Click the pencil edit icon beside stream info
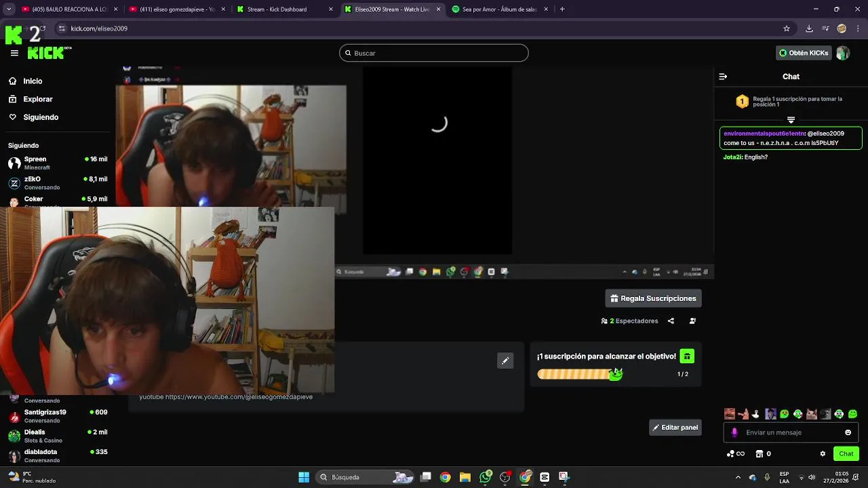This screenshot has width=868, height=488. pos(505,361)
